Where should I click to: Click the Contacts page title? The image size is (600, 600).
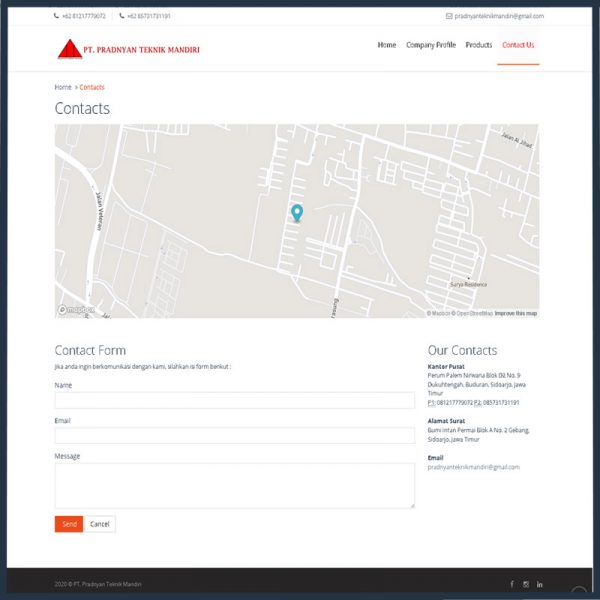coord(82,108)
